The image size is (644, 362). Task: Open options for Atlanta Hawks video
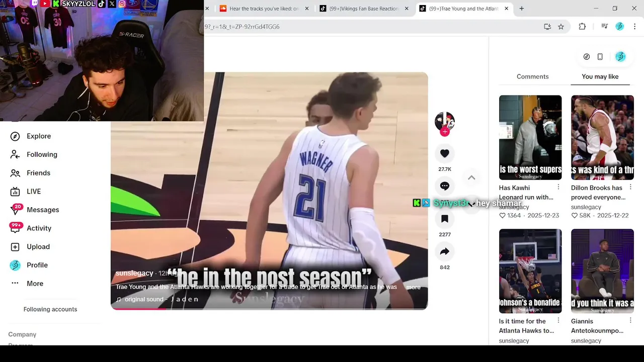[558, 321]
